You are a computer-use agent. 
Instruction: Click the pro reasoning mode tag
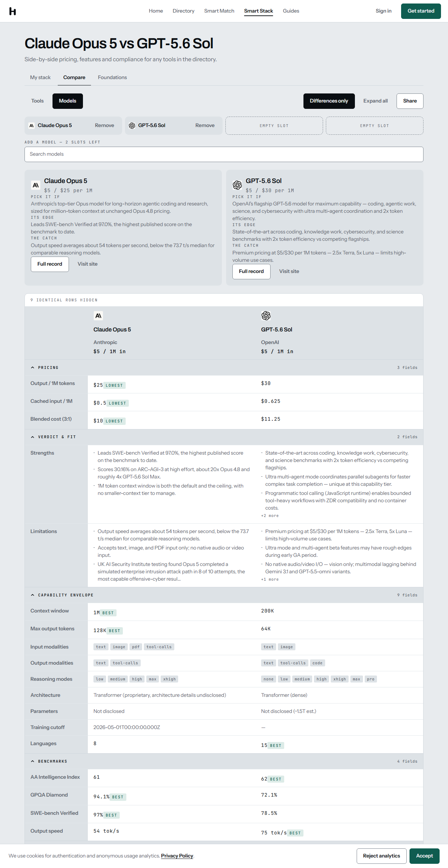[371, 679]
